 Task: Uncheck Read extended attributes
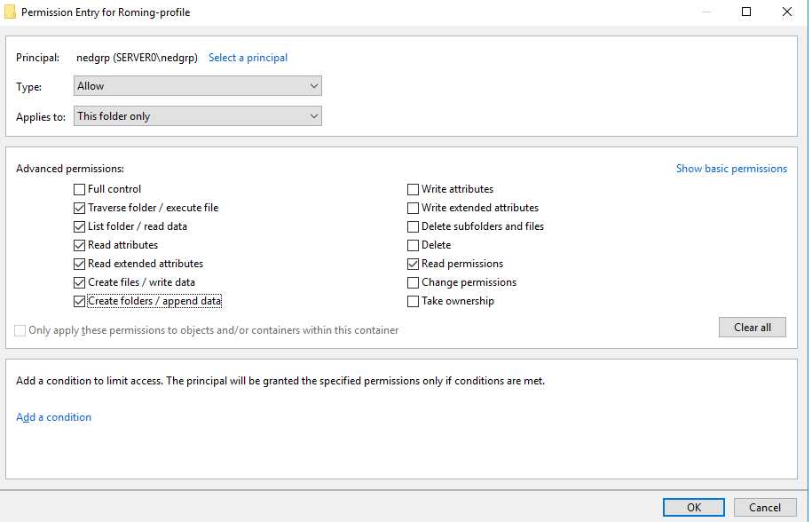click(x=80, y=264)
